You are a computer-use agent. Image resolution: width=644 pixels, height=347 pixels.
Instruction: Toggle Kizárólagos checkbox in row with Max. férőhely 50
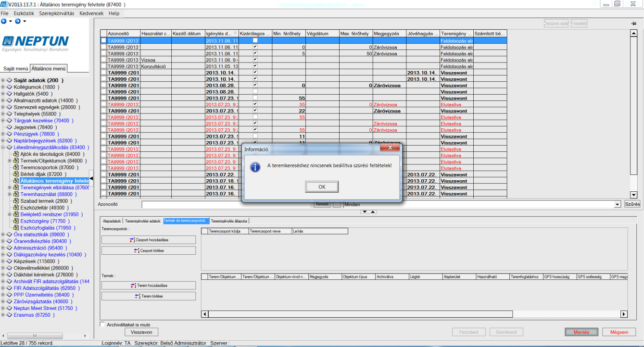[x=255, y=53]
